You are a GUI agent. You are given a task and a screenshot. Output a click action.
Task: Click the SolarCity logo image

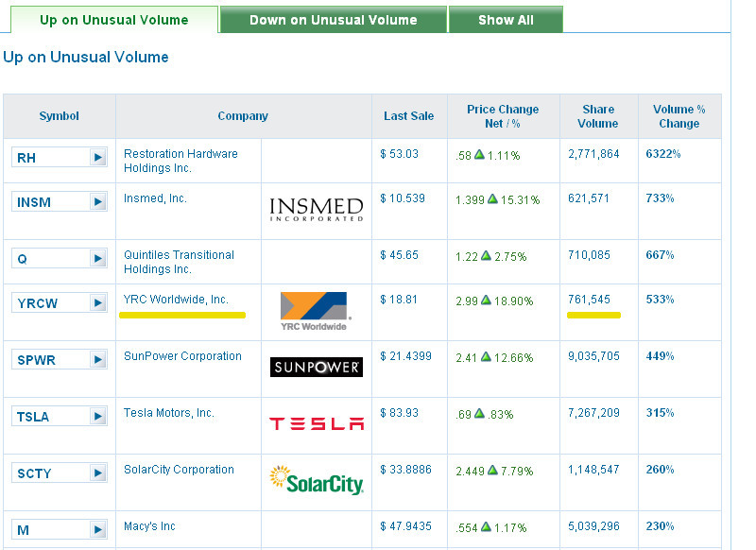pos(316,479)
